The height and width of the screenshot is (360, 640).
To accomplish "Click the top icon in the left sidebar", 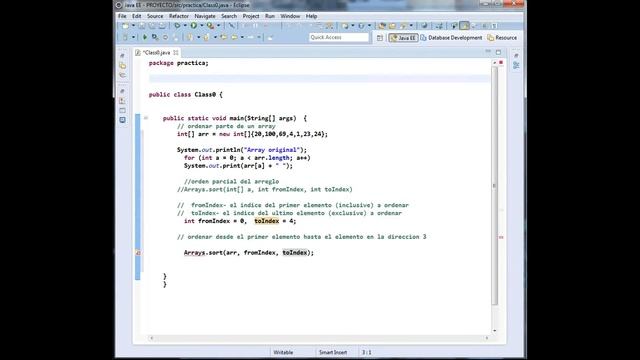I will 122,56.
